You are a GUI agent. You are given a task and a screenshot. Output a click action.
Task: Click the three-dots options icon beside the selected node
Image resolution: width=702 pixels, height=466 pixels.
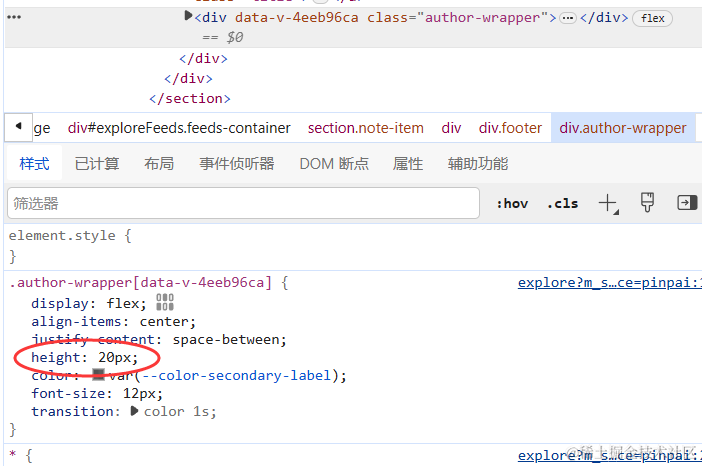[x=14, y=17]
